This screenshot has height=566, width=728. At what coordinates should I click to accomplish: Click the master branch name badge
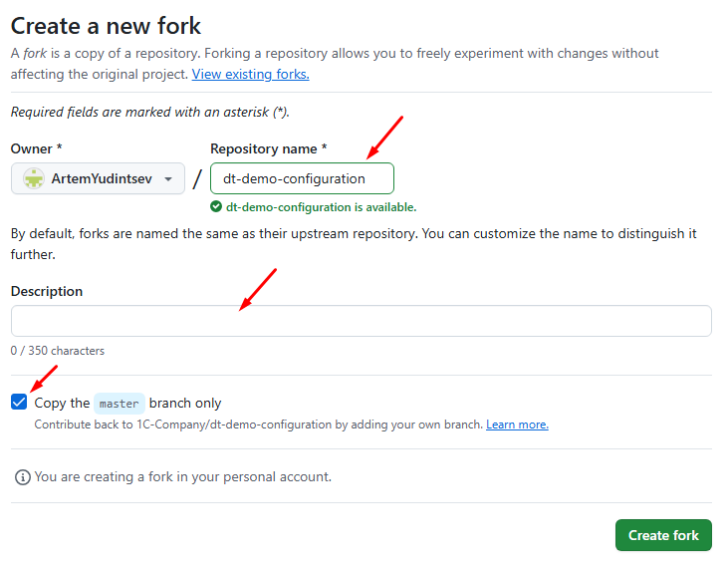120,404
